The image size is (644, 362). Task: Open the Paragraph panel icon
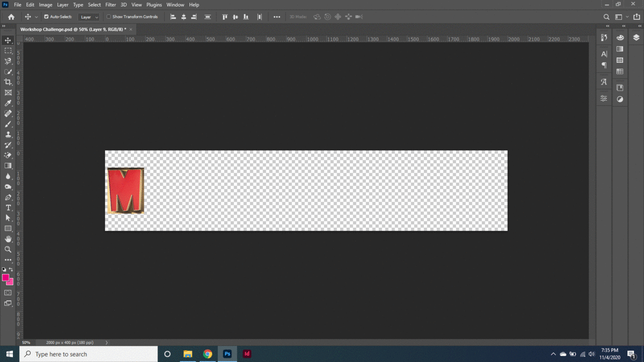pyautogui.click(x=604, y=65)
